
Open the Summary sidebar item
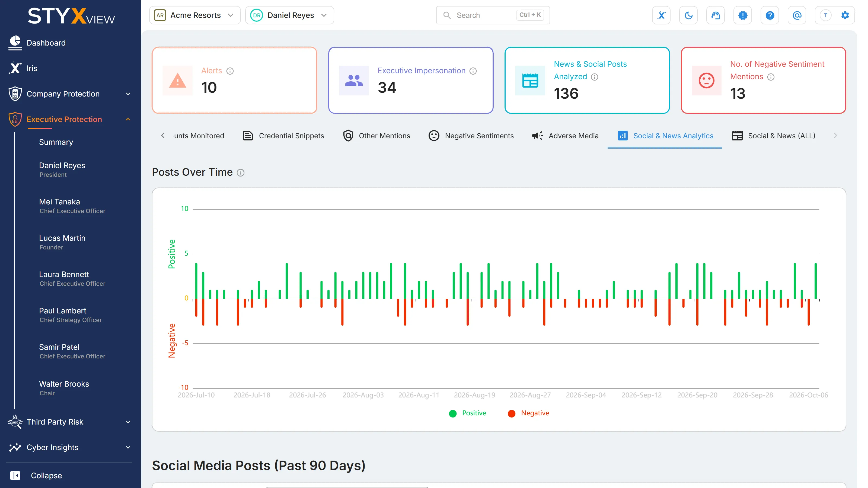pyautogui.click(x=56, y=142)
